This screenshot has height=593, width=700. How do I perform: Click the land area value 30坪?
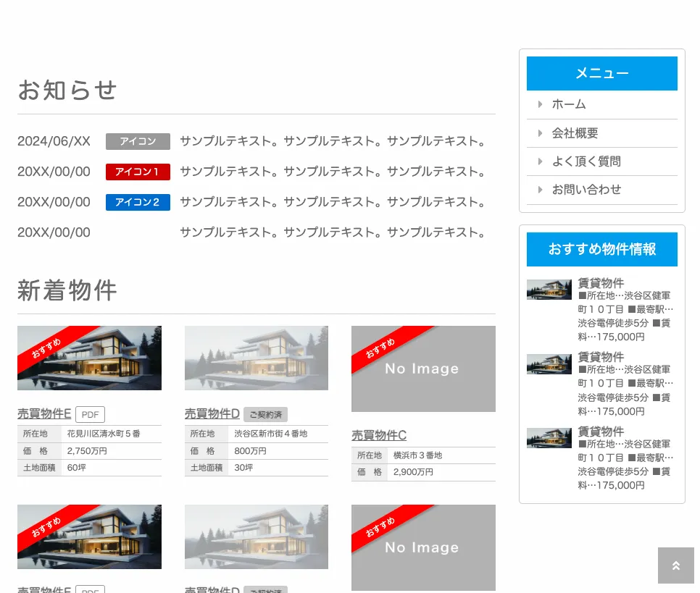(243, 468)
